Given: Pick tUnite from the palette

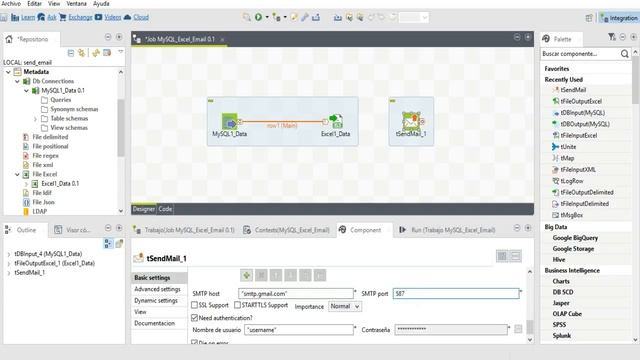Looking at the screenshot, I should click(568, 147).
